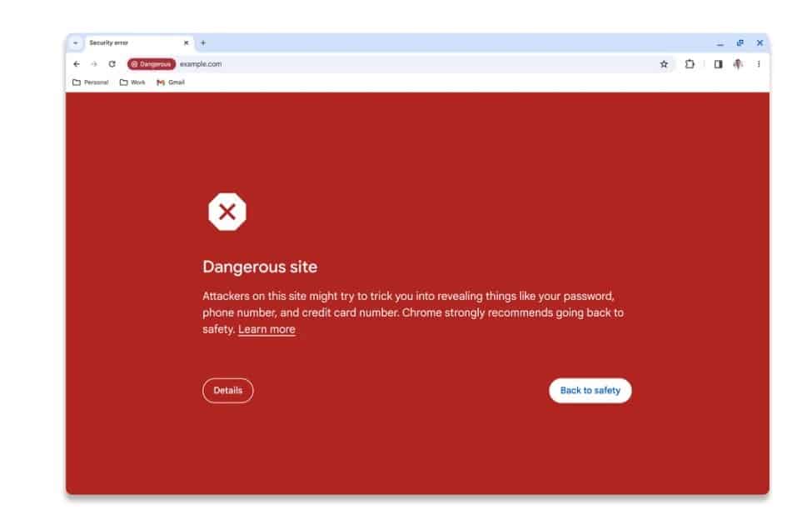The width and height of the screenshot is (812, 530).
Task: Close the Security error tab
Action: click(x=187, y=43)
